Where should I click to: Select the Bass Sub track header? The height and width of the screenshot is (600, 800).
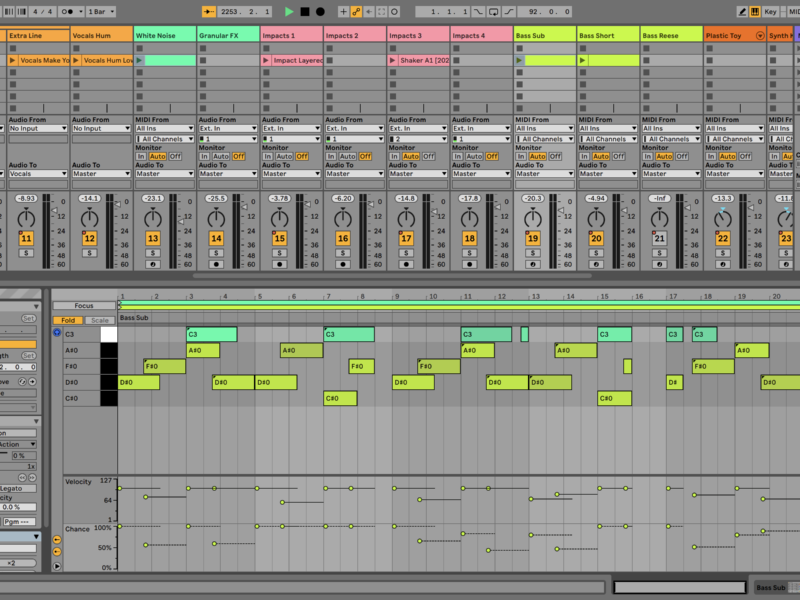tap(545, 35)
